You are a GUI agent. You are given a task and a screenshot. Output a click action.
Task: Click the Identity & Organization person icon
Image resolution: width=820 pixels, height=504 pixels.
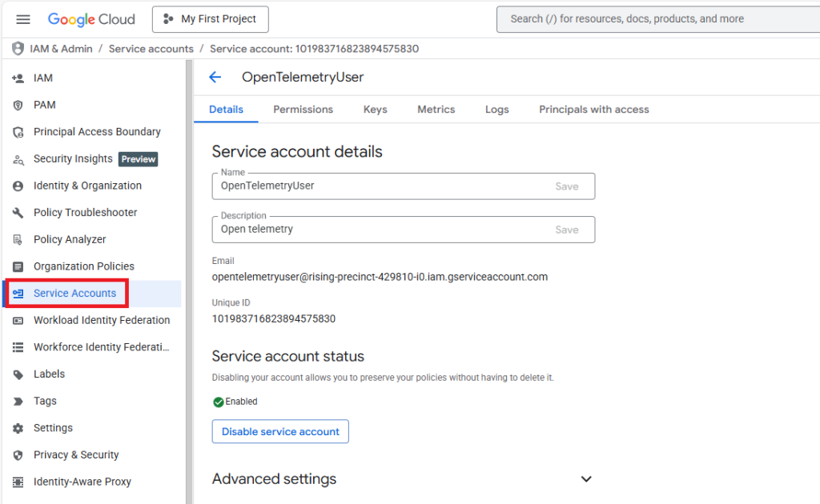pos(18,186)
